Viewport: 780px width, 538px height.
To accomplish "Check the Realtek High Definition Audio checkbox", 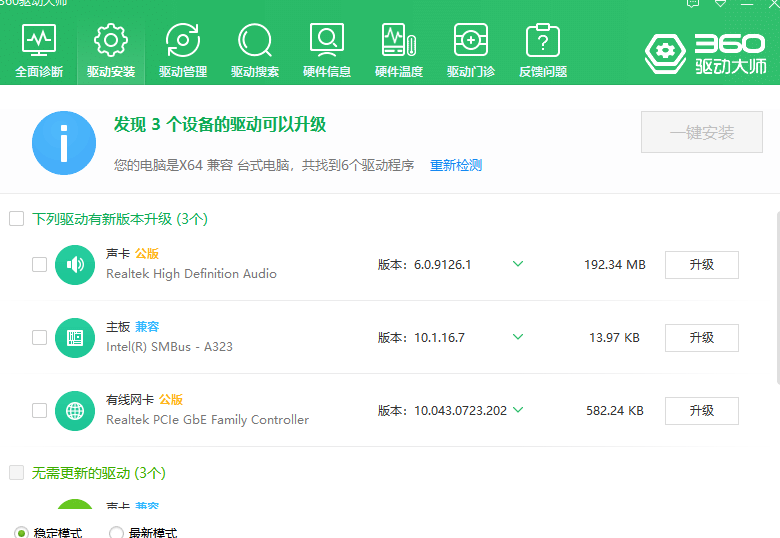I will pyautogui.click(x=40, y=265).
